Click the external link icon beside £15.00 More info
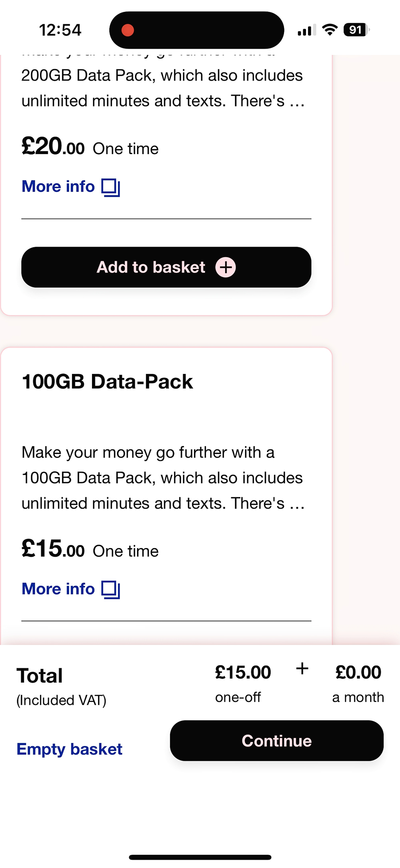Image resolution: width=400 pixels, height=868 pixels. tap(111, 590)
